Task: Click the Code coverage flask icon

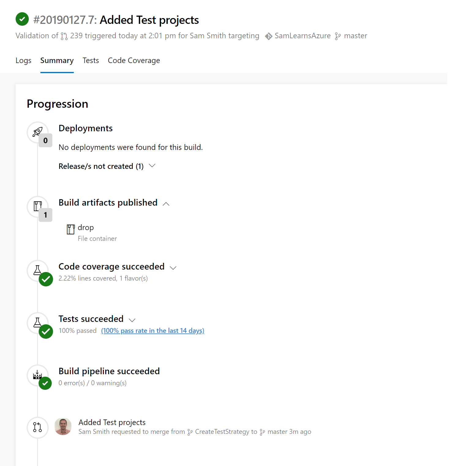Action: coord(37,270)
